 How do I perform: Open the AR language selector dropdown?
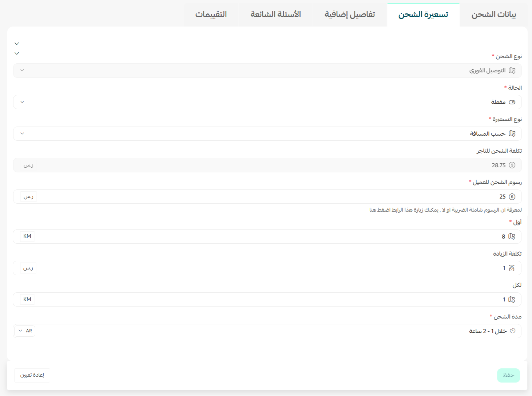point(25,331)
